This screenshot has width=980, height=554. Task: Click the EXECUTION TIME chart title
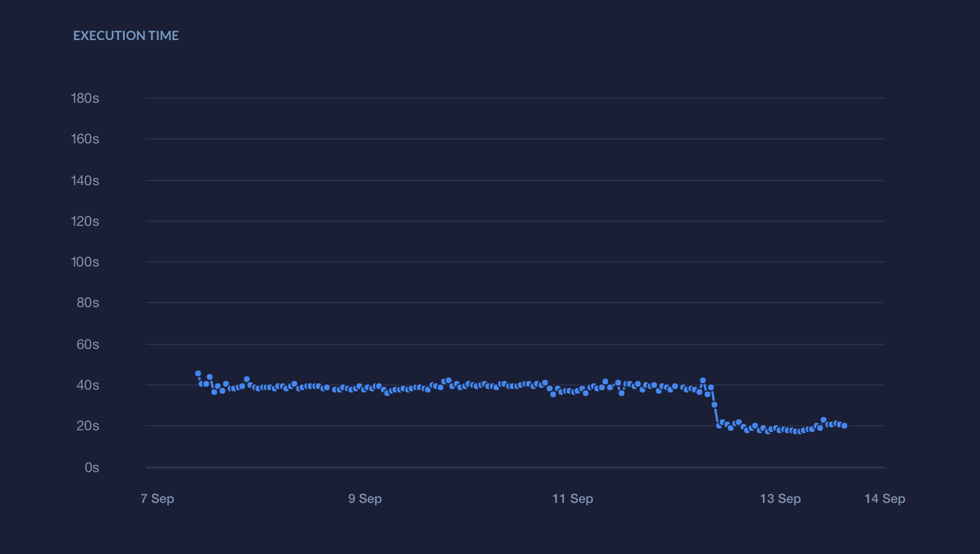(x=126, y=35)
